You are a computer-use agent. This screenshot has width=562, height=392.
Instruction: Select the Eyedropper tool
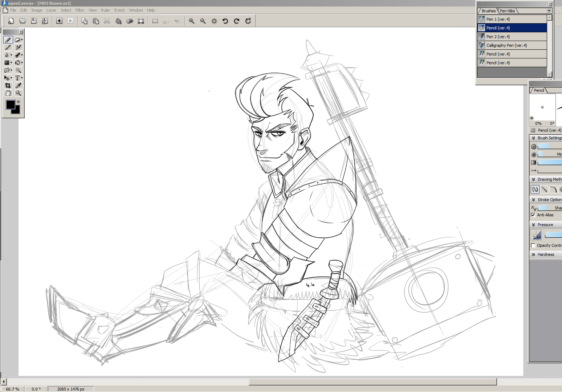point(18,86)
